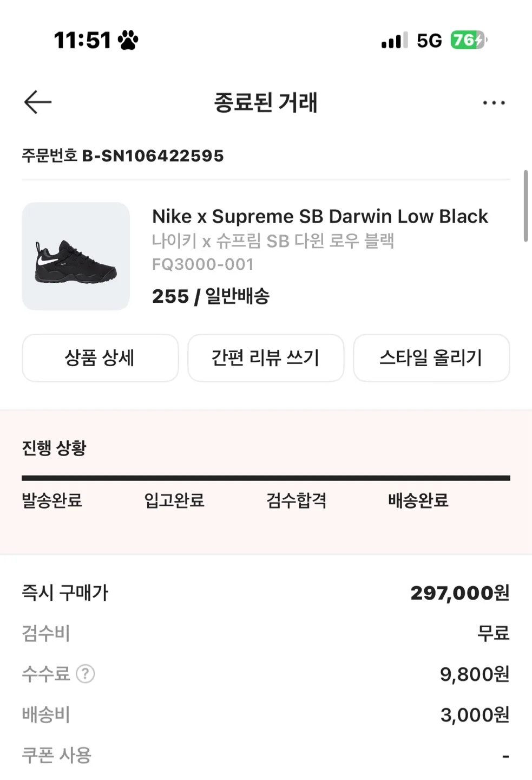Tap the question mark next to 수수료
This screenshot has height=780, width=532.
point(86,674)
